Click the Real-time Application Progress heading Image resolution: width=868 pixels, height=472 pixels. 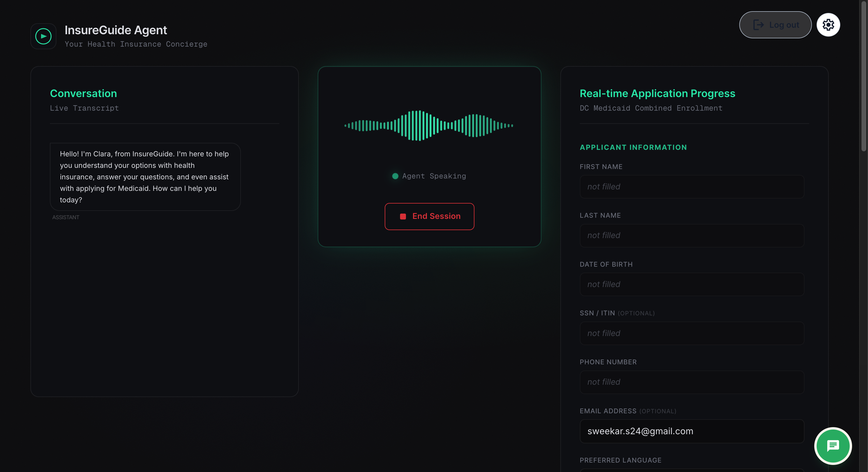(657, 93)
